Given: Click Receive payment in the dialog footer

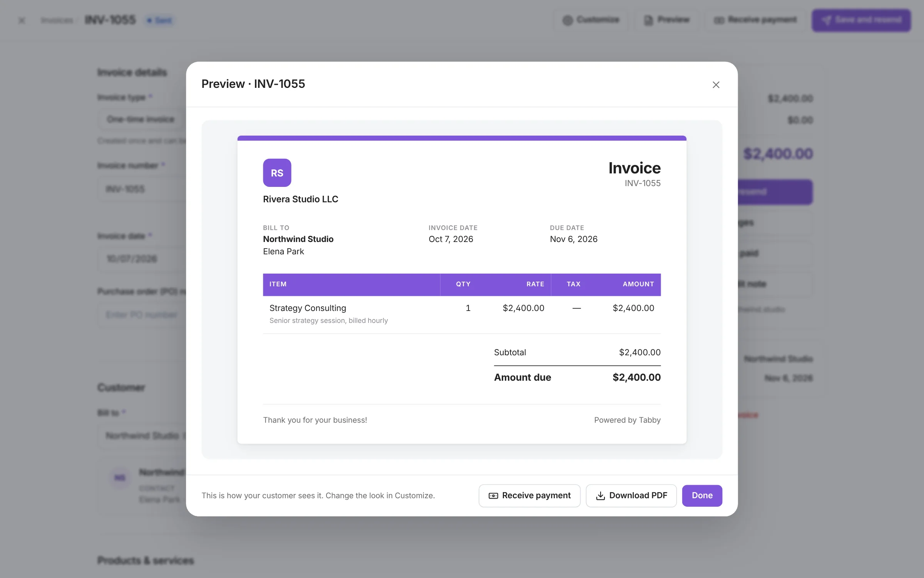Looking at the screenshot, I should (529, 496).
